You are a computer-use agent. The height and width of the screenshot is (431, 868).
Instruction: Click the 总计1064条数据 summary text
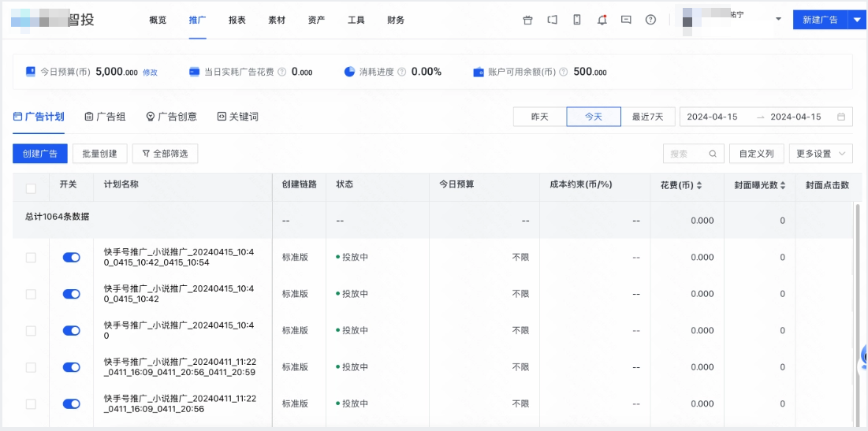pos(58,217)
